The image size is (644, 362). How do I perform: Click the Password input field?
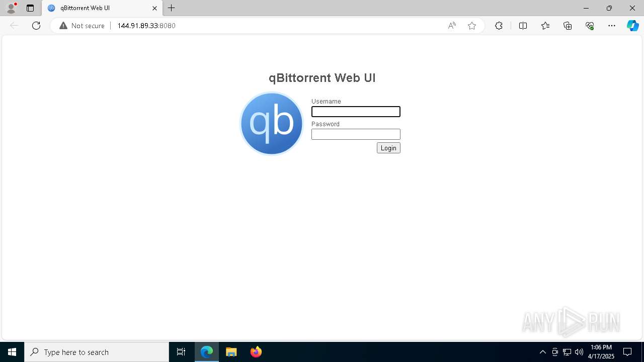[x=356, y=134]
